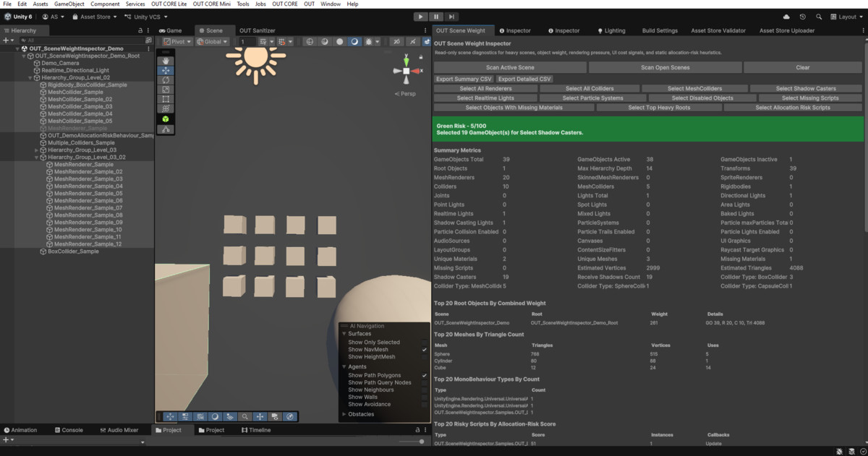Uncheck Show Path Polygons checkbox
This screenshot has width=868, height=456.
(x=425, y=376)
